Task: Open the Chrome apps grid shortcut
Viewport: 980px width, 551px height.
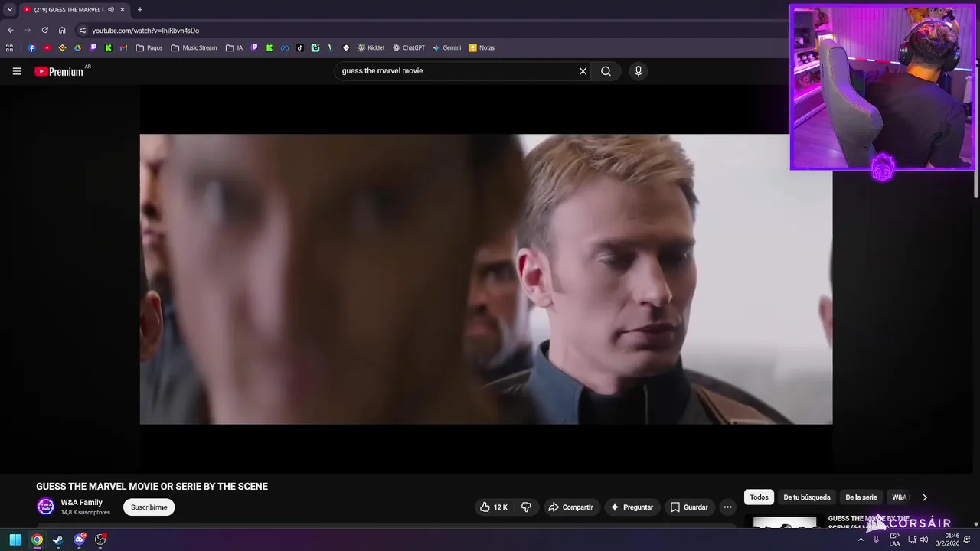Action: [x=9, y=47]
